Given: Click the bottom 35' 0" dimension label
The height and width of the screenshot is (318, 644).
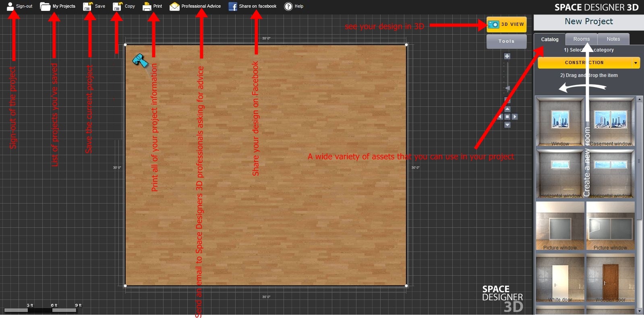Looking at the screenshot, I should point(266,297).
